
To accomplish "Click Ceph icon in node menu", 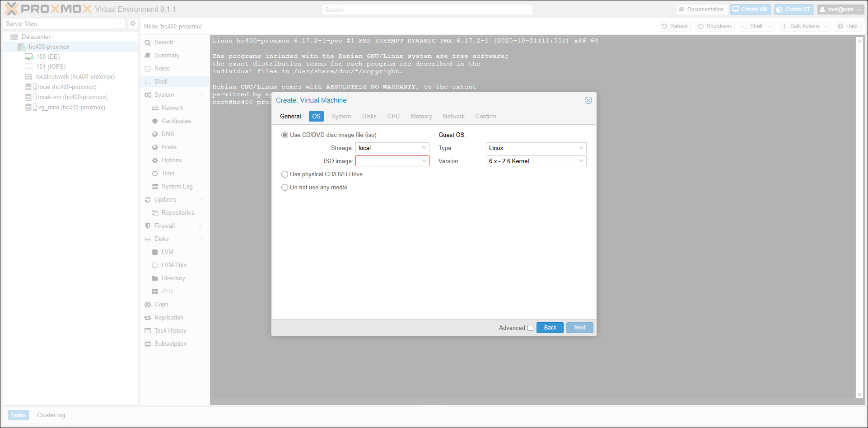I will coord(148,305).
